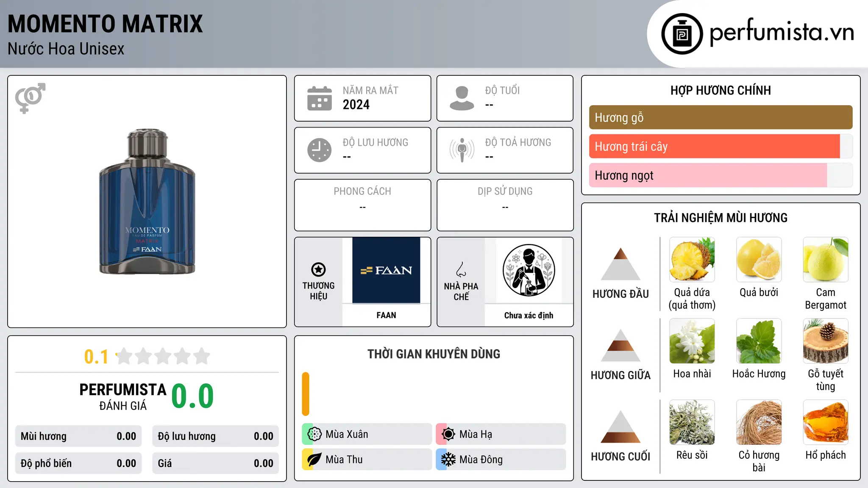Click the Giá score box
The image size is (868, 488).
pos(216,463)
